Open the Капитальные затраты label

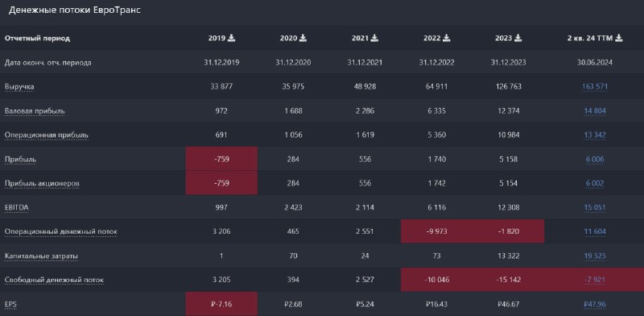(x=41, y=256)
